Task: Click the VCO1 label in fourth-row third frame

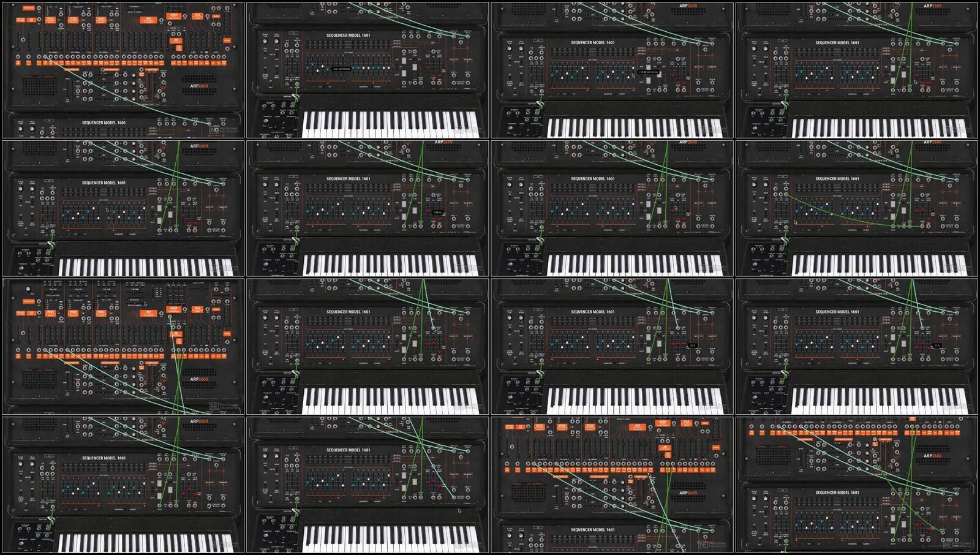Action: (x=540, y=426)
